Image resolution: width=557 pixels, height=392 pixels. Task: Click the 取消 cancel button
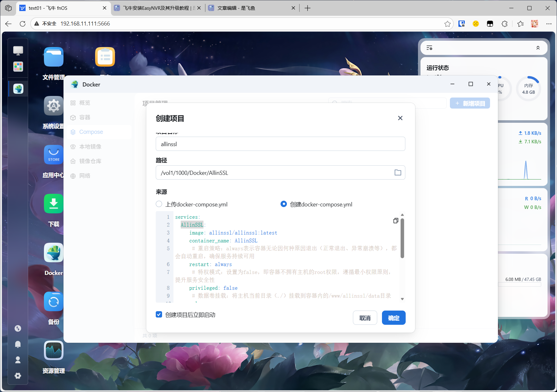click(365, 318)
